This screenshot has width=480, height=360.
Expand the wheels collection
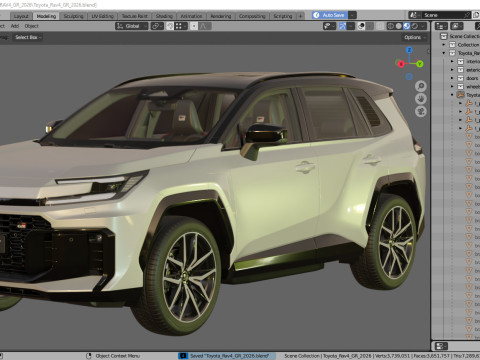click(x=452, y=86)
